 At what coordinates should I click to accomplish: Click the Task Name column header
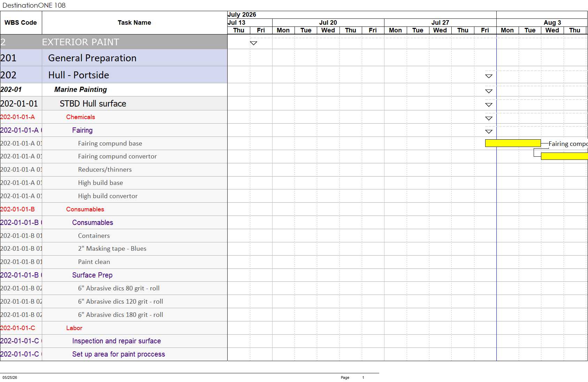pyautogui.click(x=135, y=23)
